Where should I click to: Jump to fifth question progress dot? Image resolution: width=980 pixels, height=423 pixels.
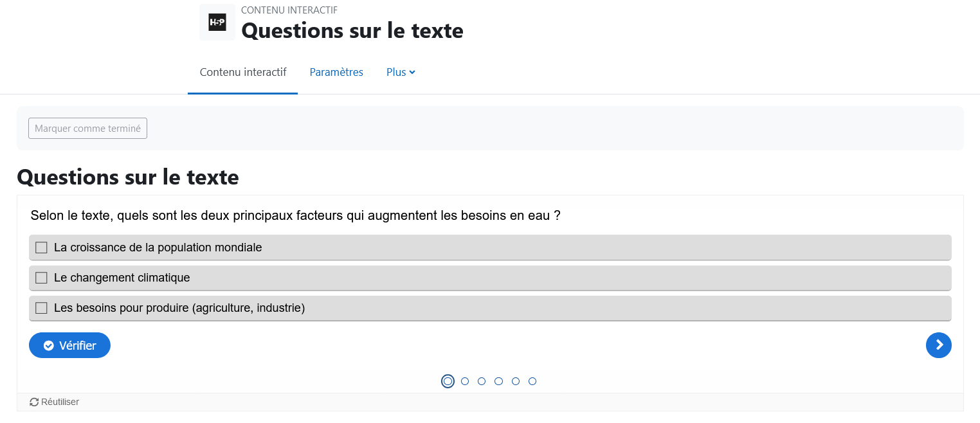516,381
